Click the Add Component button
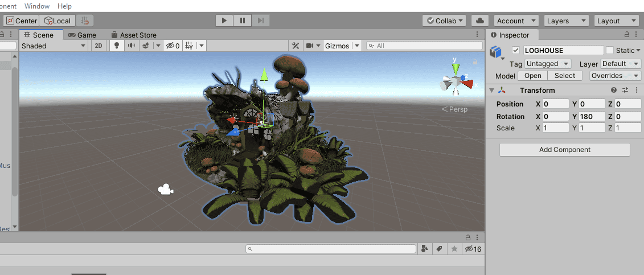 564,150
